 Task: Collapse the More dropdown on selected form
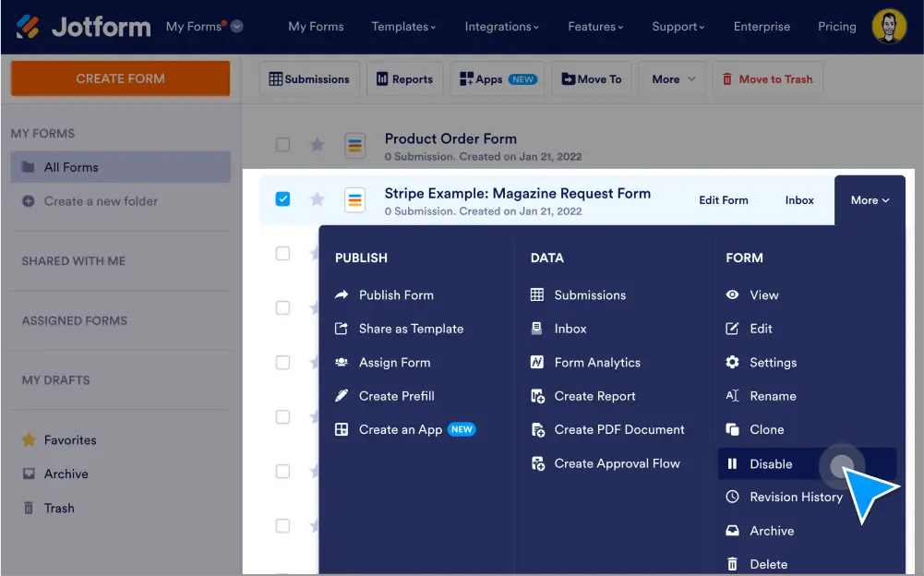(x=870, y=200)
